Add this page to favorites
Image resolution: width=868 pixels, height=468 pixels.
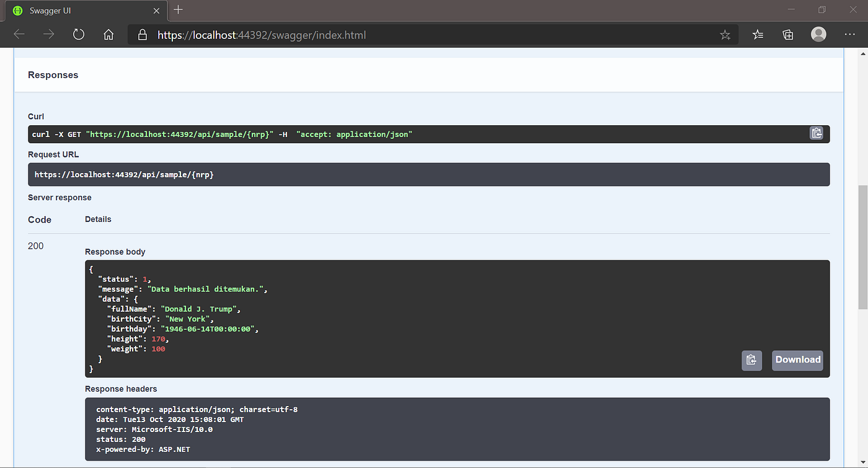(725, 35)
